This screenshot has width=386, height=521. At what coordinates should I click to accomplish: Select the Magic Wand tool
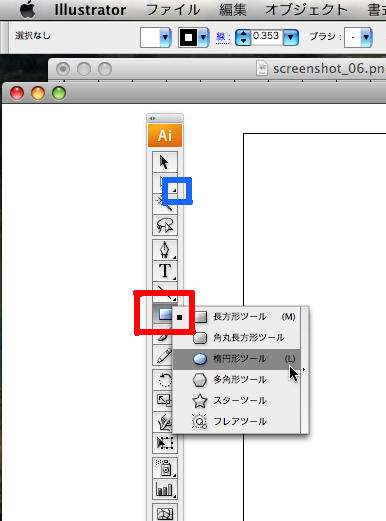coord(164,204)
